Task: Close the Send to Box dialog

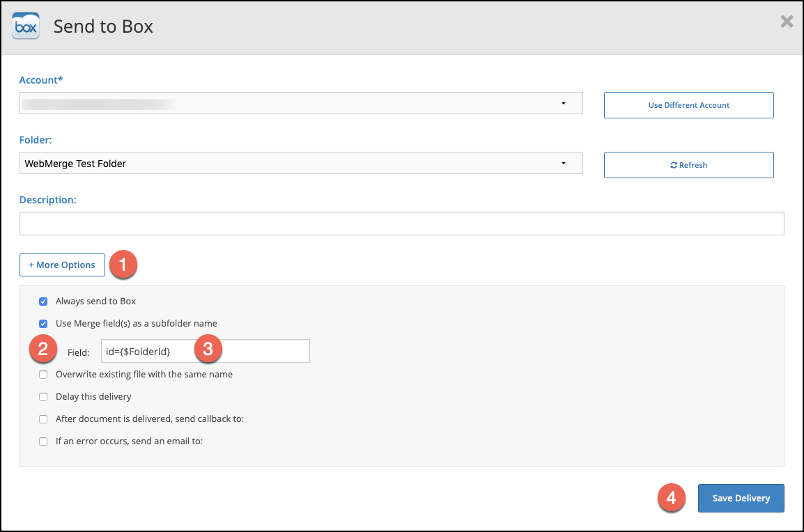Action: [787, 22]
